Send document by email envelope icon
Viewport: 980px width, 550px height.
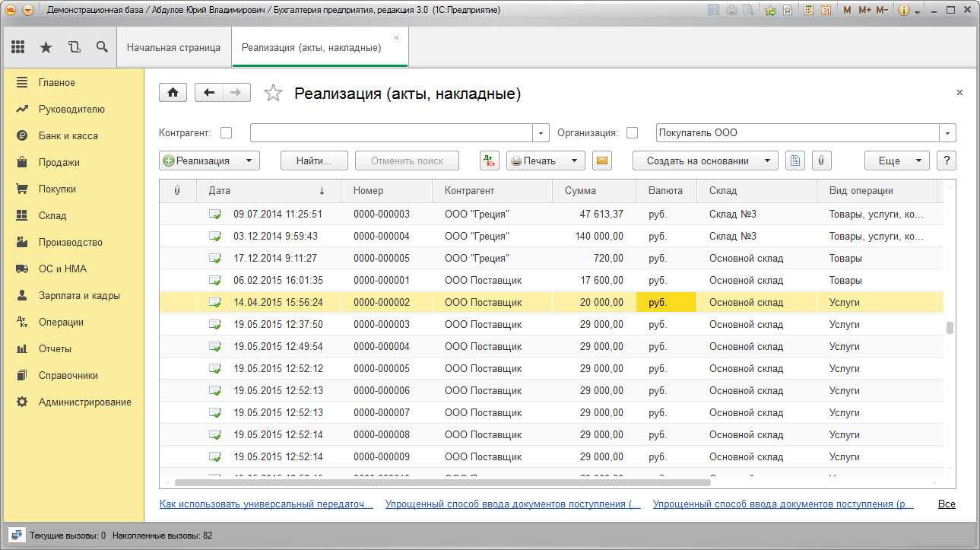pos(602,161)
